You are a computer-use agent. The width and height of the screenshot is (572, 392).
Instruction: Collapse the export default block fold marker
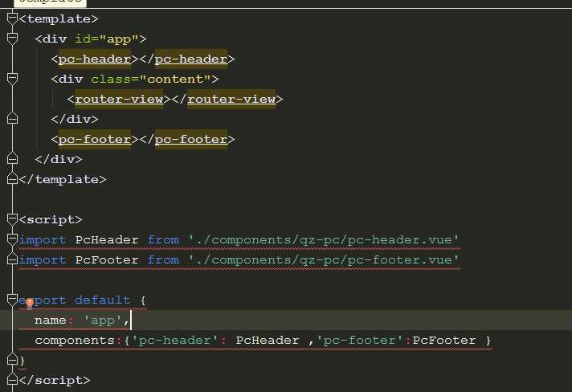[12, 300]
